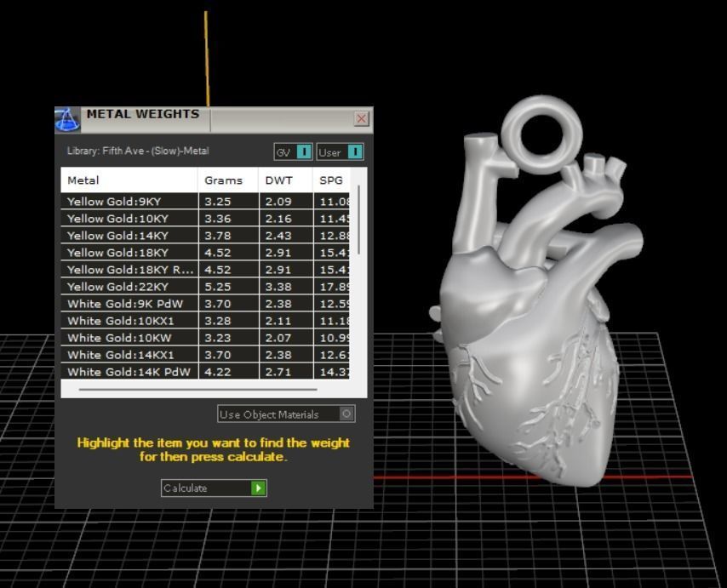
Task: Click the SPG column header
Action: click(x=331, y=180)
